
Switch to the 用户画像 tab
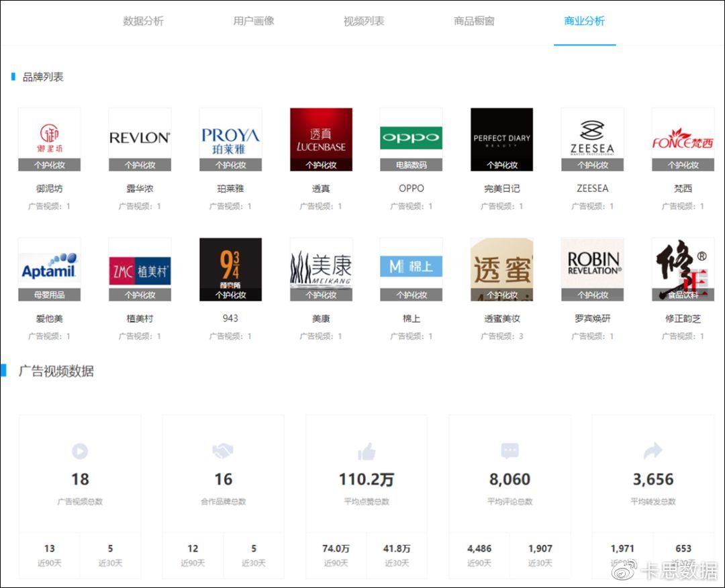click(x=254, y=21)
